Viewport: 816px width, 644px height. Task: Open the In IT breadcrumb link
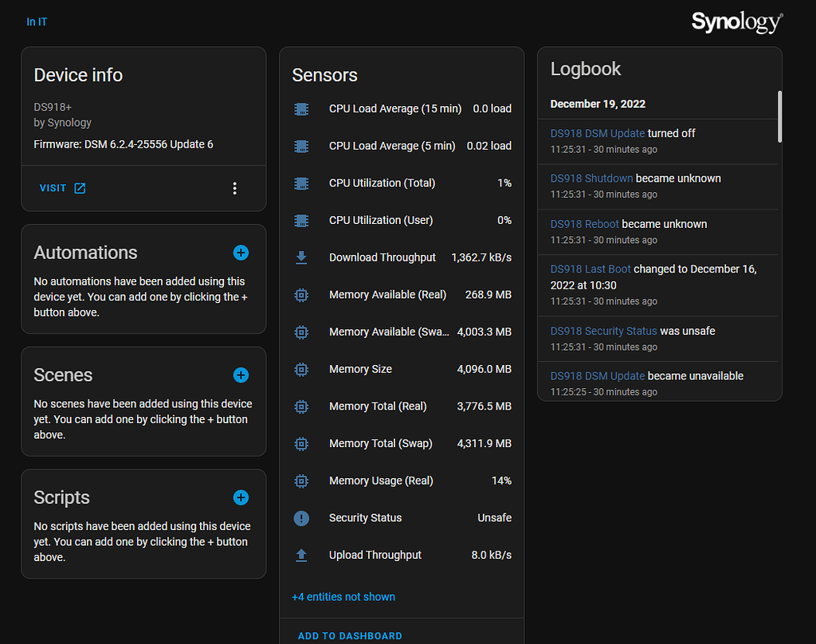tap(37, 22)
